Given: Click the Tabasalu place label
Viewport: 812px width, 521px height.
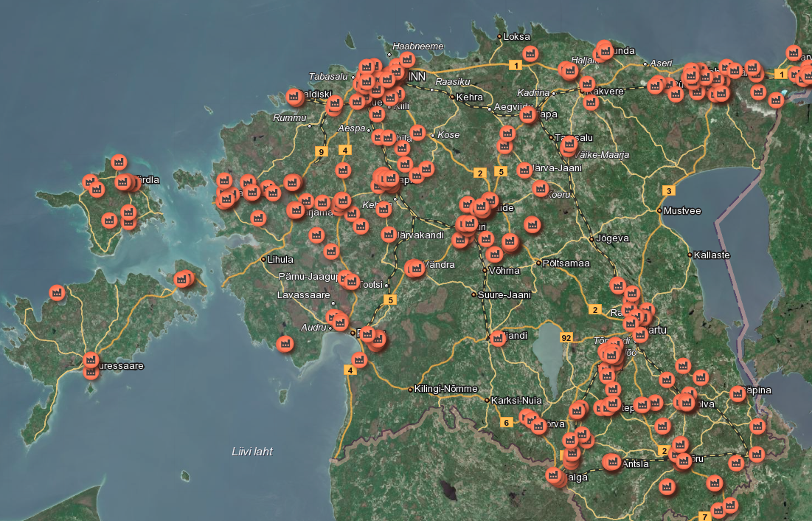Looking at the screenshot, I should click(x=328, y=77).
